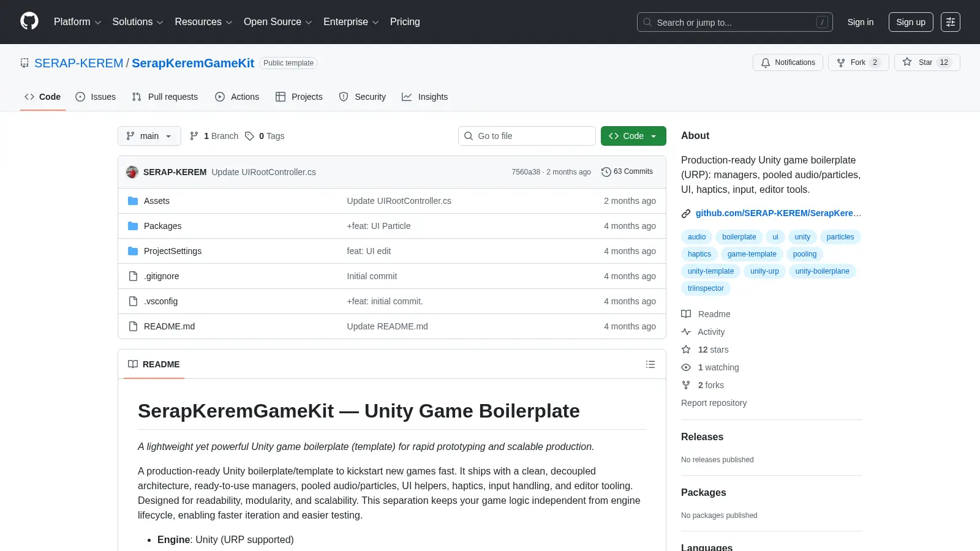Select the unity topic tag

pos(802,237)
